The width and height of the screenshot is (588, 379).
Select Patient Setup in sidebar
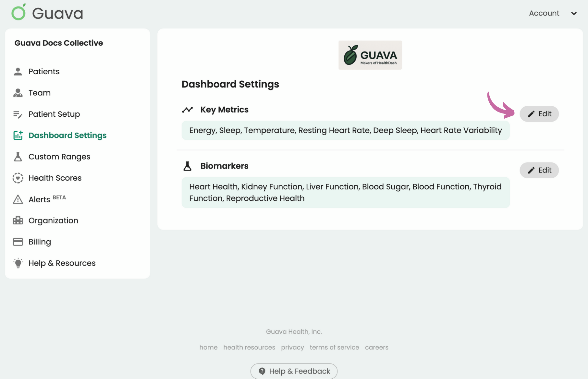[54, 114]
